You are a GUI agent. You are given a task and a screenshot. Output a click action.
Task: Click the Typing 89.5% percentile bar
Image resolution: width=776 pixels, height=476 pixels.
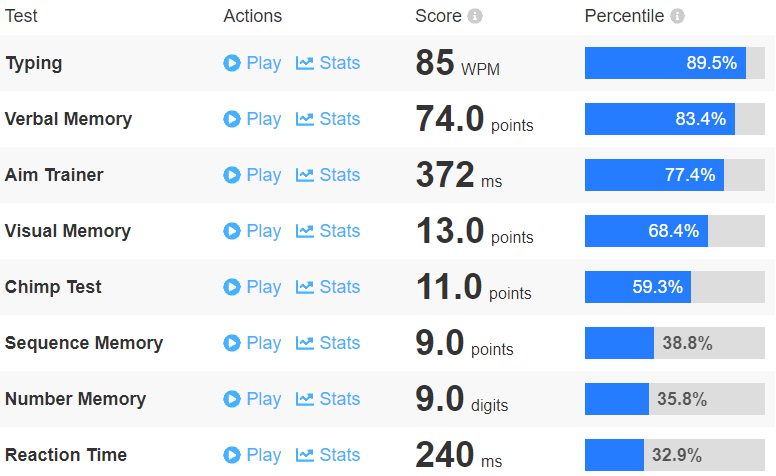(x=675, y=63)
